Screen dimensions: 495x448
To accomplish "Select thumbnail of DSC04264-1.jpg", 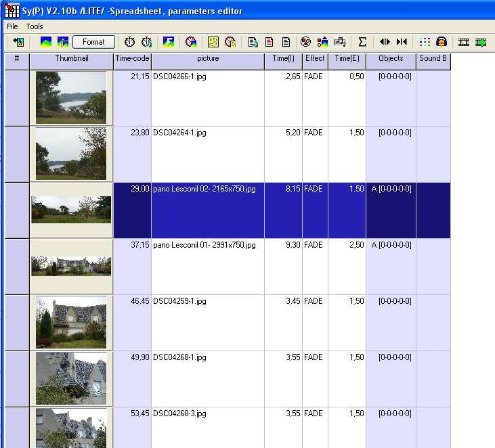I will (x=71, y=154).
